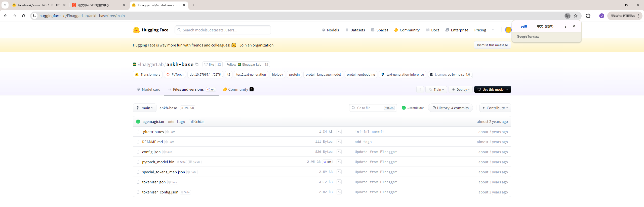Select the 英语 translate tab
This screenshot has width=644, height=207.
click(x=524, y=26)
